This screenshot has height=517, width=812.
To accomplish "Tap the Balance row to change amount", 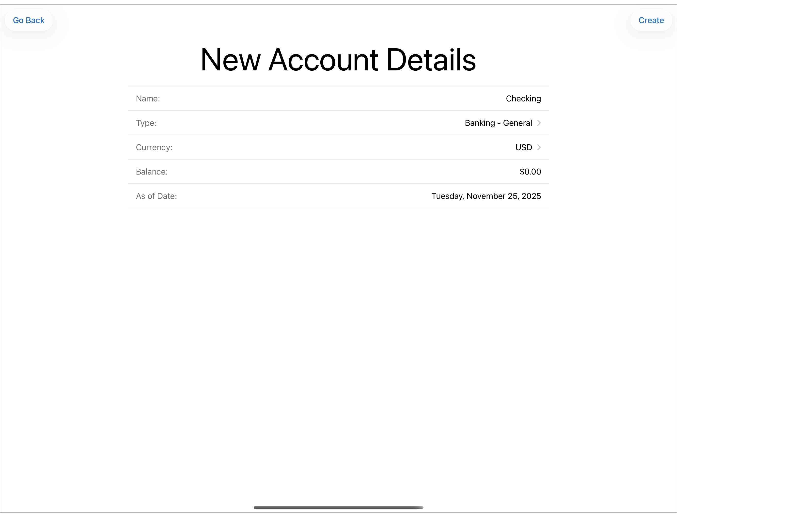I will 338,171.
